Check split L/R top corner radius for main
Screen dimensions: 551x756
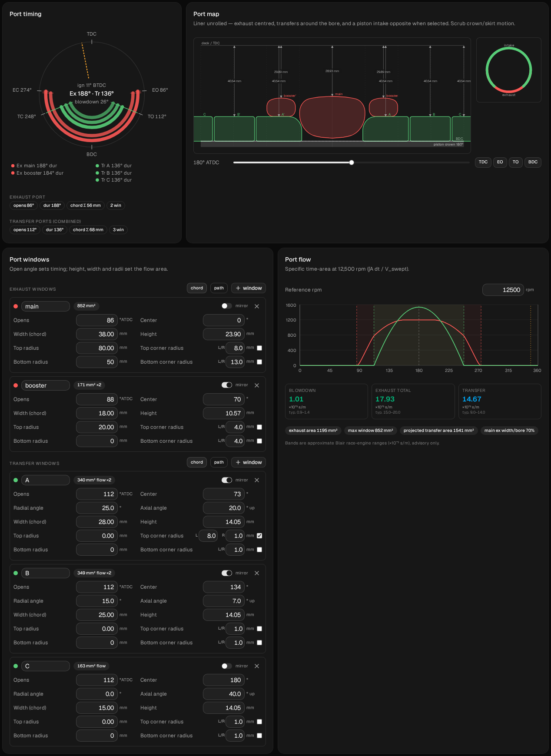click(x=259, y=348)
